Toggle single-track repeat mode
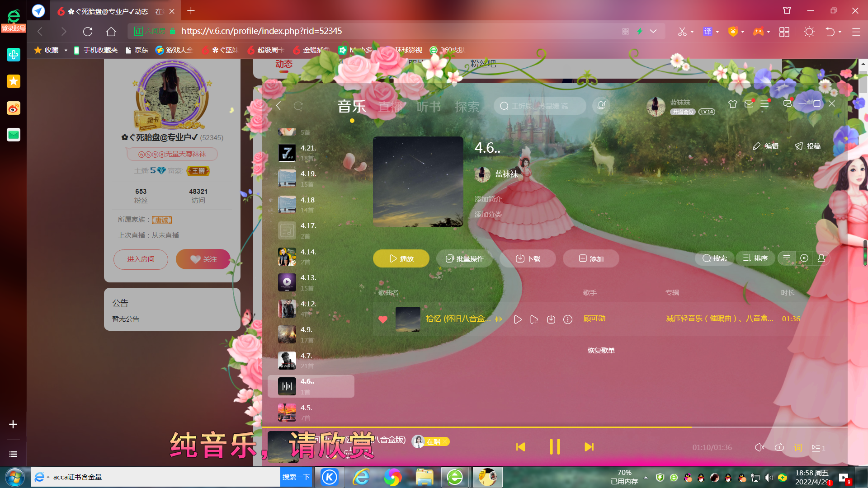The width and height of the screenshot is (868, 488). (x=779, y=447)
